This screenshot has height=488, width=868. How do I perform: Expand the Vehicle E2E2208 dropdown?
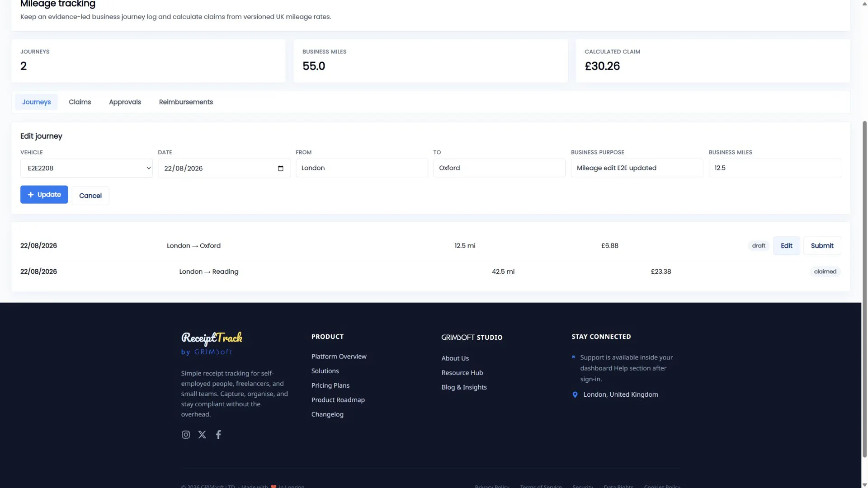click(86, 168)
